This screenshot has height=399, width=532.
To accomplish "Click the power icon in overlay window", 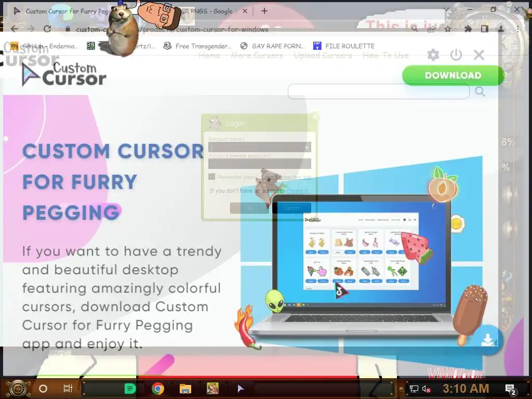I will tap(456, 55).
